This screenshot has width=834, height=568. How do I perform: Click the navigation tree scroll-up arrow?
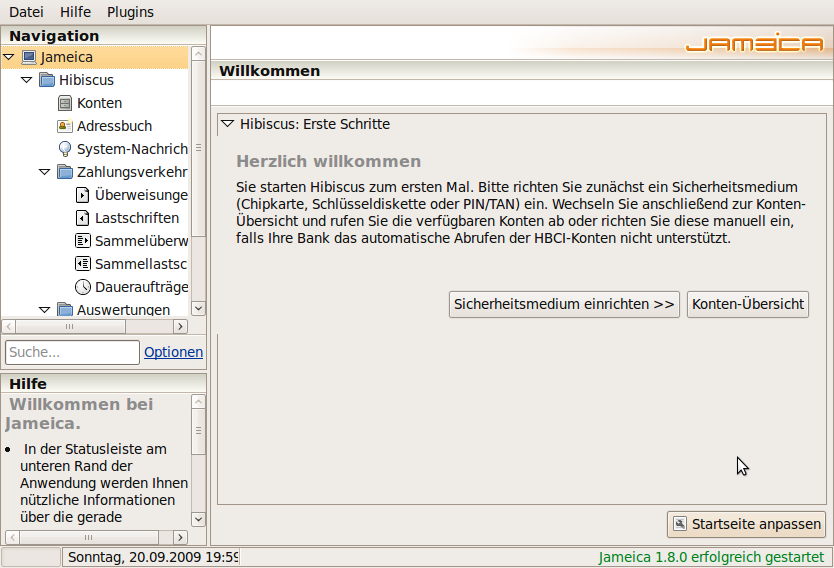click(x=198, y=53)
